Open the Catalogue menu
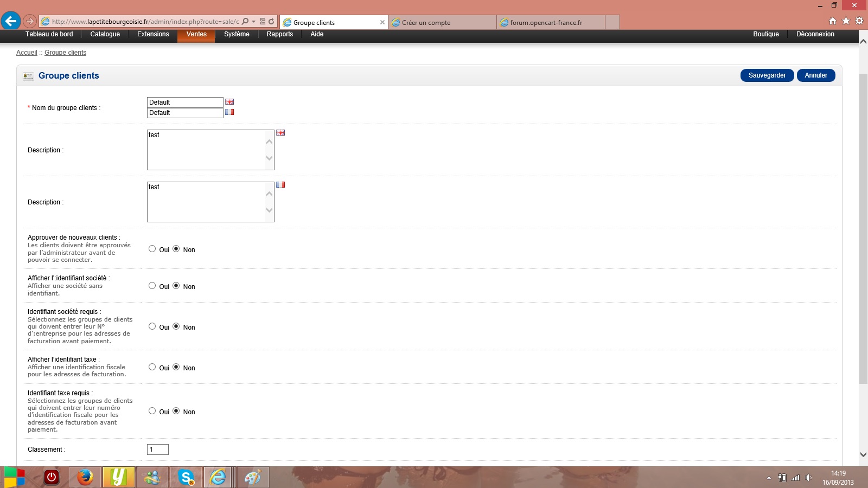Screen dimensions: 868x488 (x=105, y=34)
